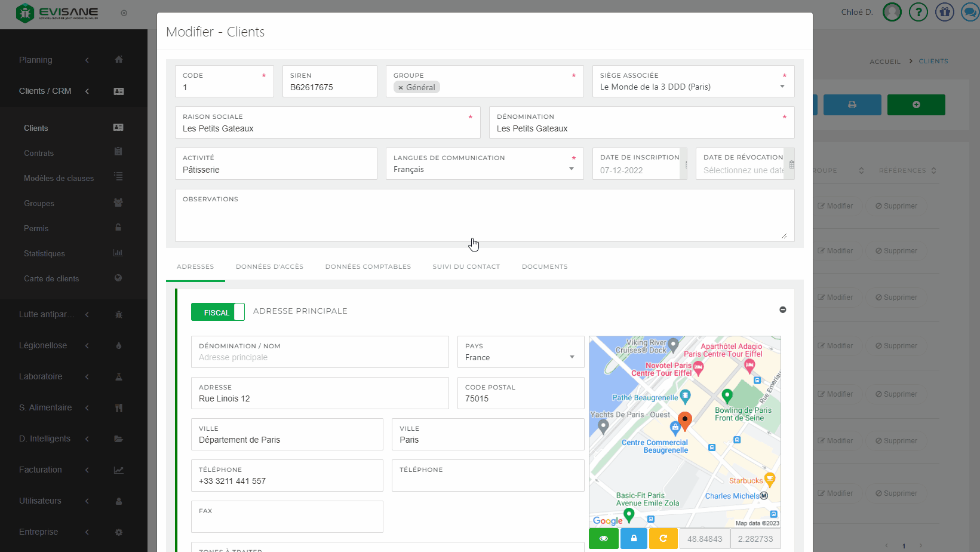Click the blue print button
Screen dimensions: 980x552
coord(852,105)
